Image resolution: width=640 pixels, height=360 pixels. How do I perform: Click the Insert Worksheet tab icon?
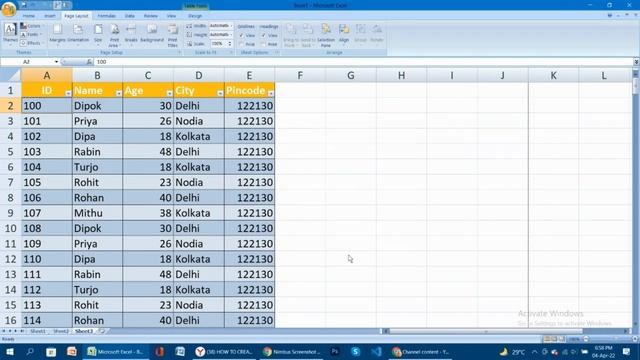pyautogui.click(x=102, y=331)
